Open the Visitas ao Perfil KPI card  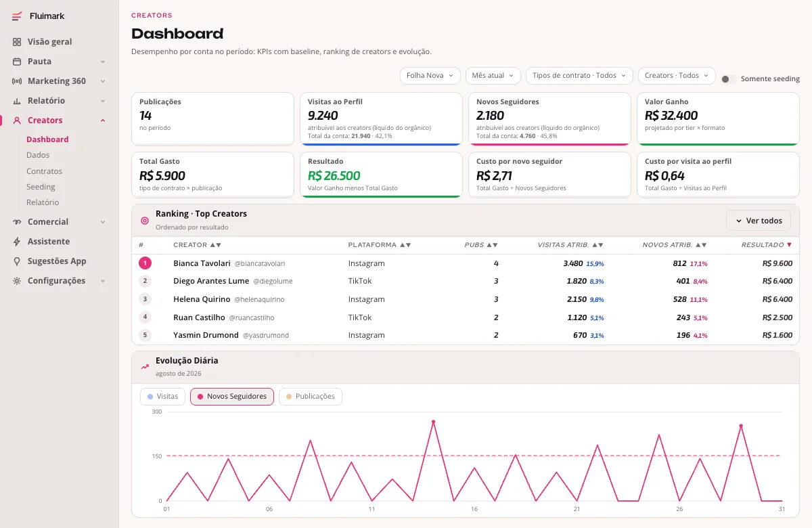381,118
